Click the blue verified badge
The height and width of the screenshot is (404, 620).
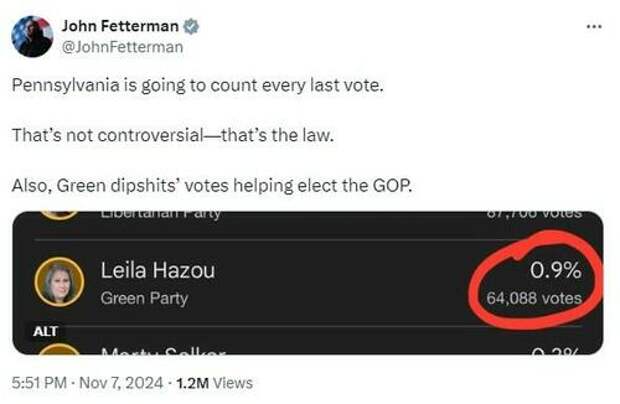tap(191, 26)
